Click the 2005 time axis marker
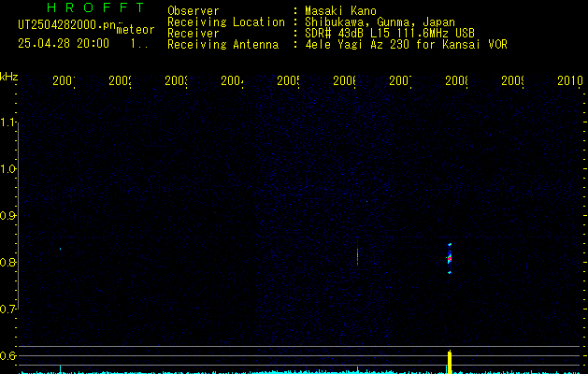The image size is (588, 374). tap(288, 80)
